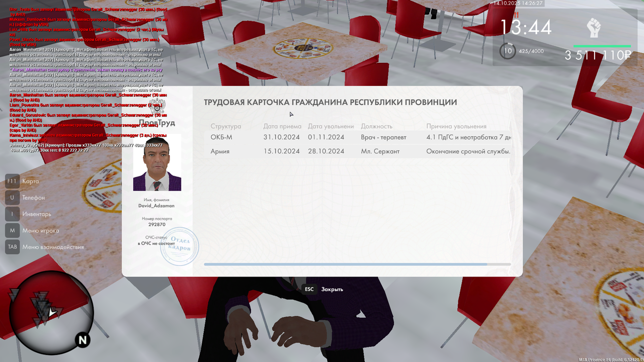
Task: Click the Врач - терапевт position cell
Action: point(383,137)
